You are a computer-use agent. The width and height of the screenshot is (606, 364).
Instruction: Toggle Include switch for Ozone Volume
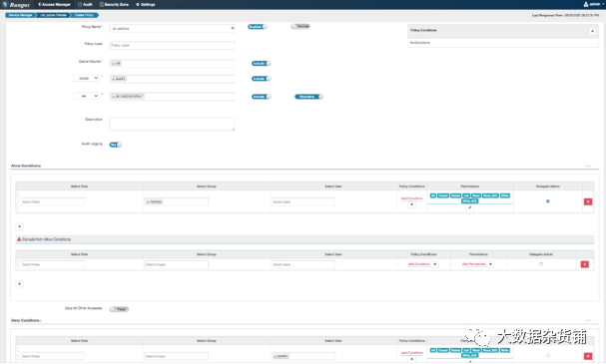262,63
